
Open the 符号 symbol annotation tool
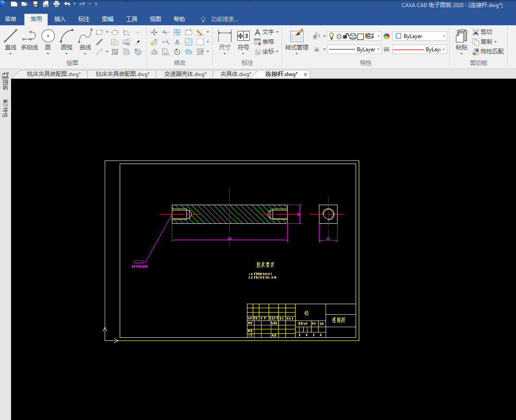tap(243, 39)
